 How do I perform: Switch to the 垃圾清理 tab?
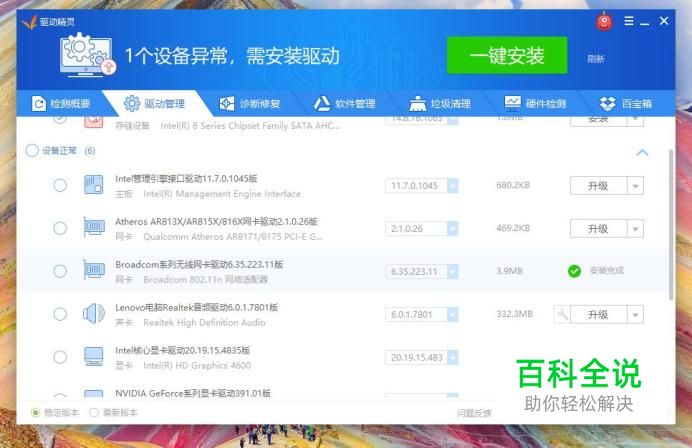[x=440, y=104]
